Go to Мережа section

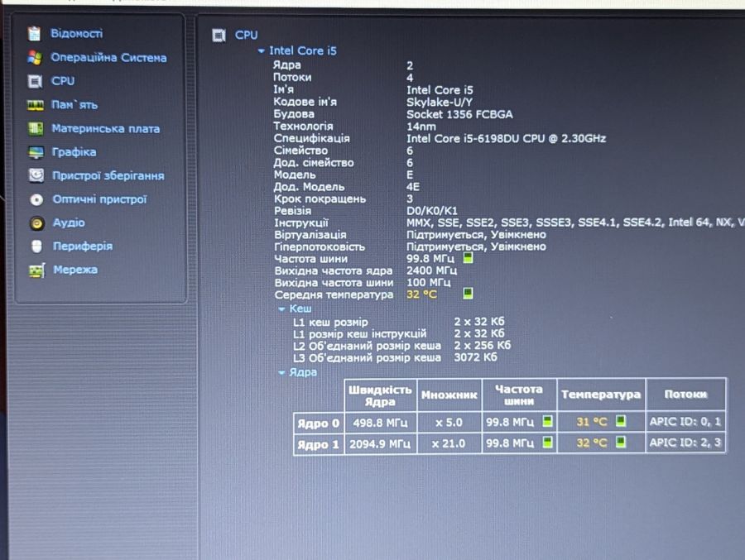75,270
